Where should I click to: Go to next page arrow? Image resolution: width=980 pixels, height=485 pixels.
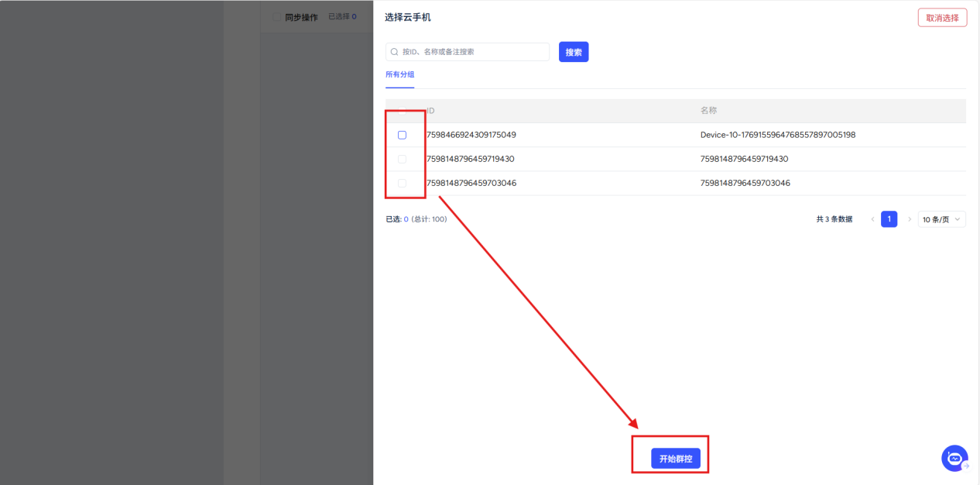[909, 219]
